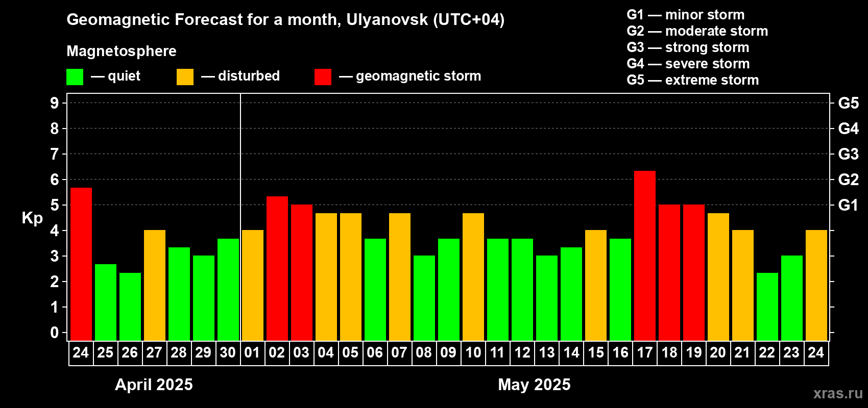Viewport: 868px width, 408px height.
Task: Click the Kp value '5' on the axis
Action: pyautogui.click(x=55, y=205)
